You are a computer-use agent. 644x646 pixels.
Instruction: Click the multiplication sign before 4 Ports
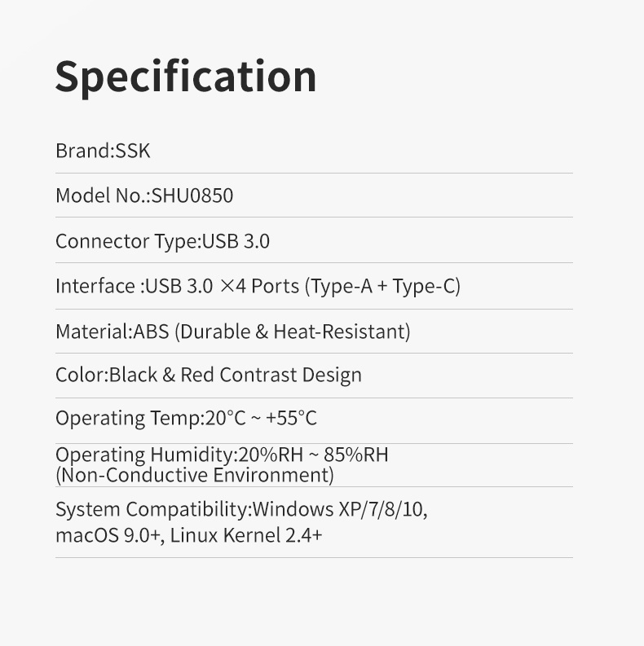[x=227, y=286]
